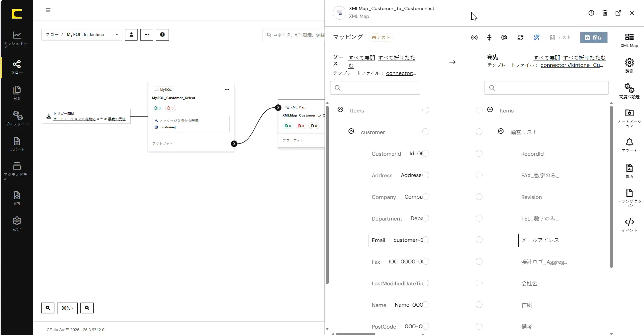Click the MySQL_Customer_Select connector output port
This screenshot has width=644, height=335.
click(234, 144)
